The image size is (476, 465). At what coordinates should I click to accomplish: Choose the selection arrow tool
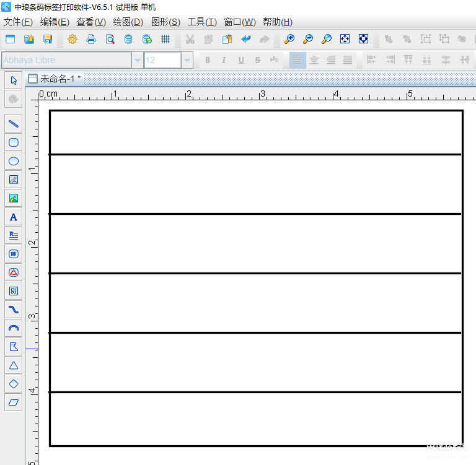point(14,80)
